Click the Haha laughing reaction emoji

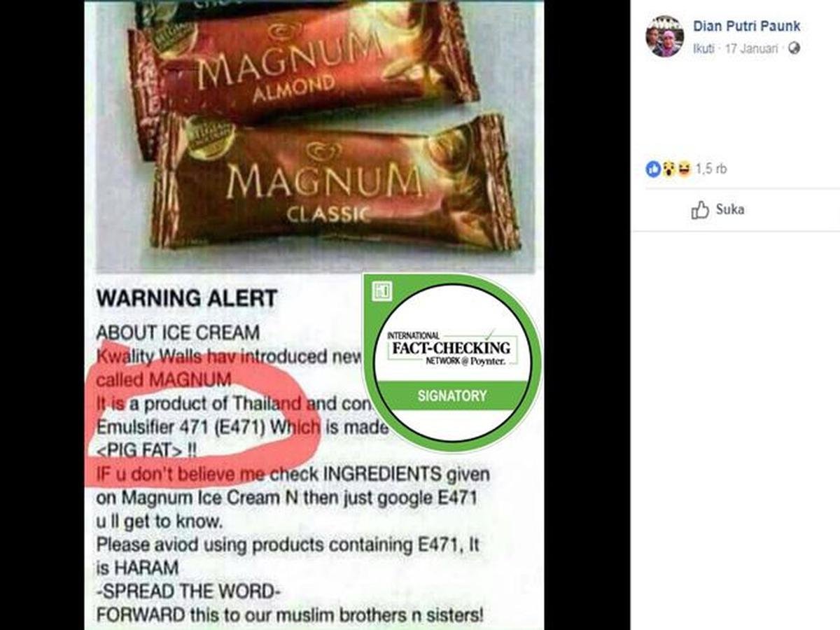[x=682, y=169]
